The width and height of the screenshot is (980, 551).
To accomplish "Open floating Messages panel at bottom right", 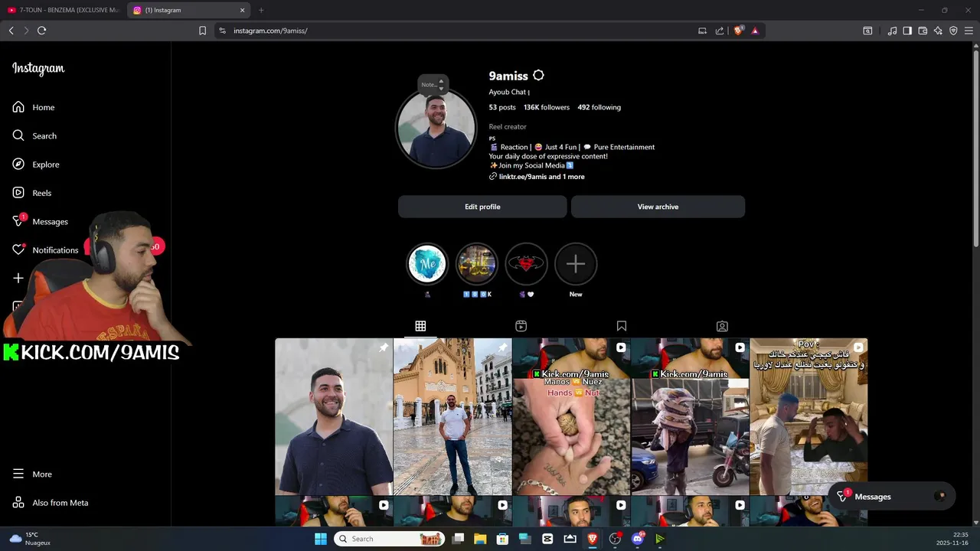I will (x=892, y=497).
